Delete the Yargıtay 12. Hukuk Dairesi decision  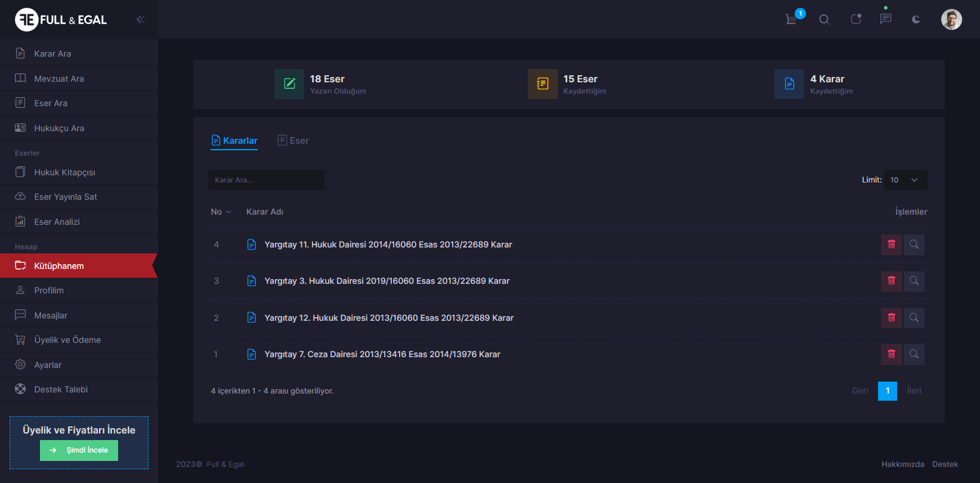coord(891,318)
